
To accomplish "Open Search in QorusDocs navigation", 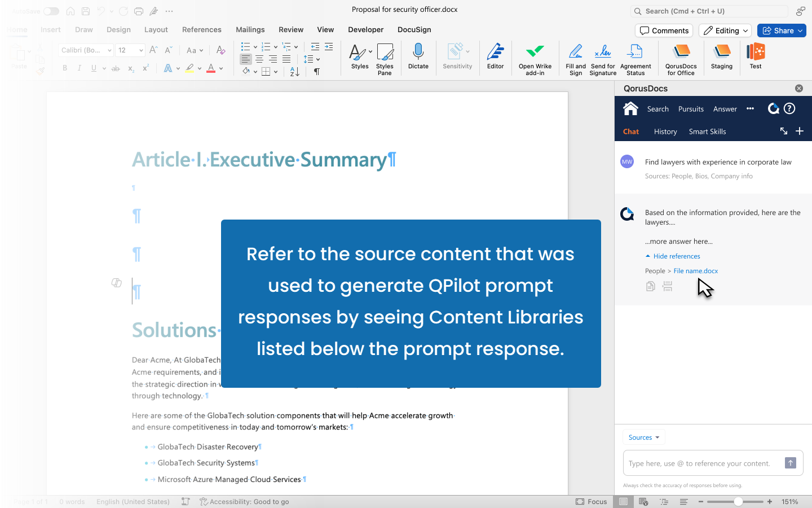I will 657,109.
